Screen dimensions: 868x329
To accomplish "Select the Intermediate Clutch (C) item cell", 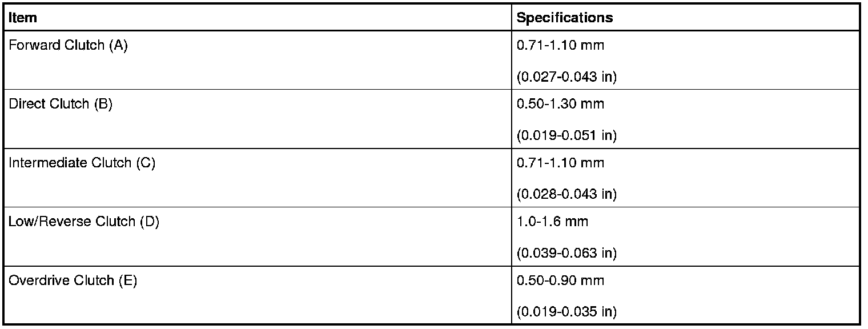I will click(82, 163).
